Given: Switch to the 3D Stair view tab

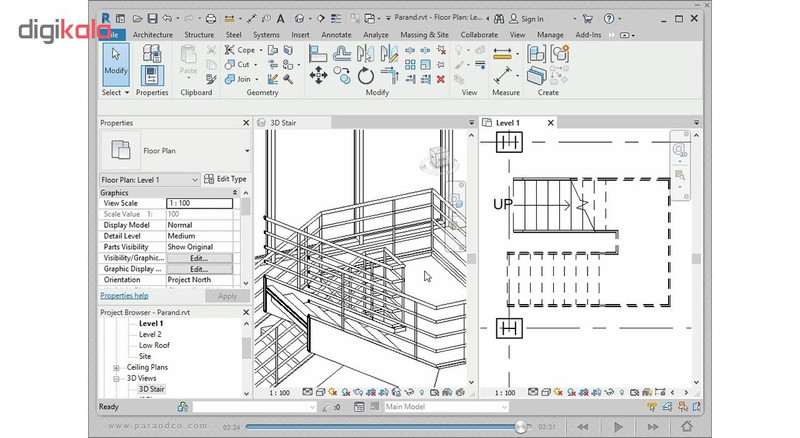Looking at the screenshot, I should [x=293, y=123].
